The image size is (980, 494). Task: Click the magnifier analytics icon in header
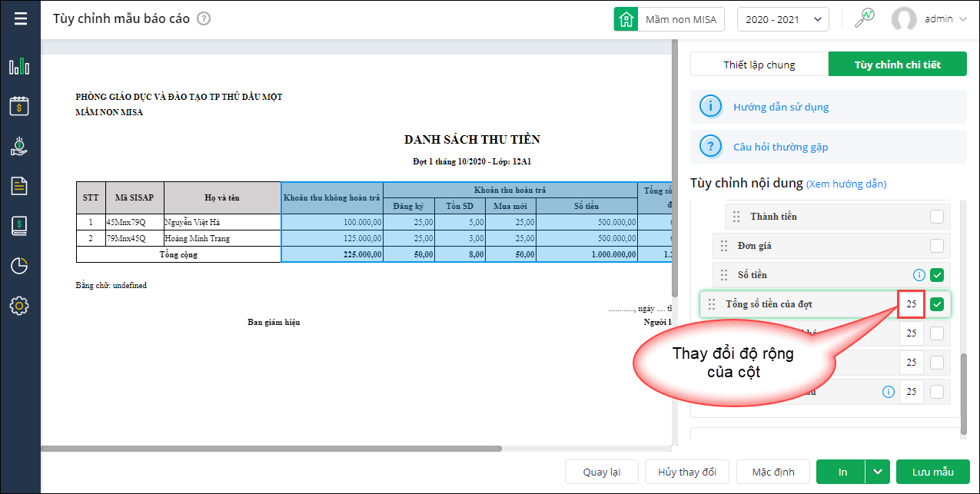865,18
